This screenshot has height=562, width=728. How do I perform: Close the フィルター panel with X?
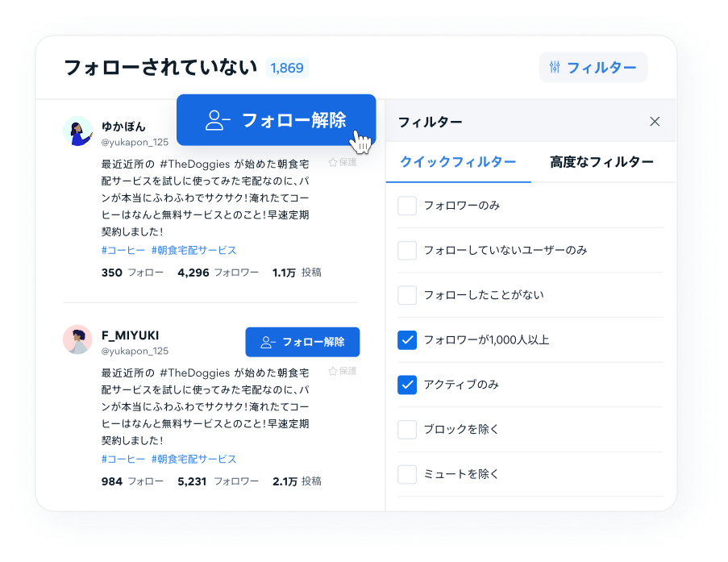[655, 122]
